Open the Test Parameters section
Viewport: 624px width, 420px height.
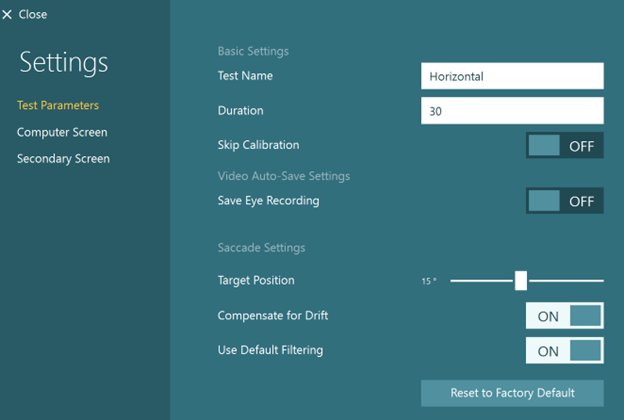pyautogui.click(x=58, y=105)
